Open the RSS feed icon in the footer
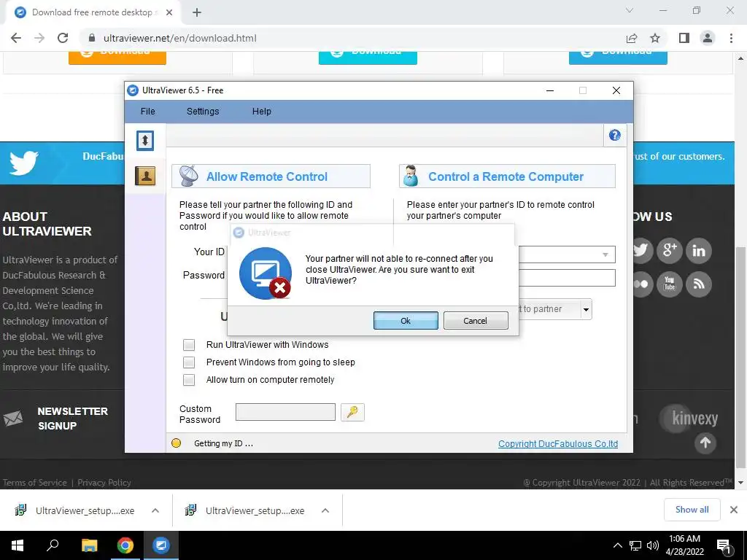This screenshot has height=560, width=747. click(699, 284)
